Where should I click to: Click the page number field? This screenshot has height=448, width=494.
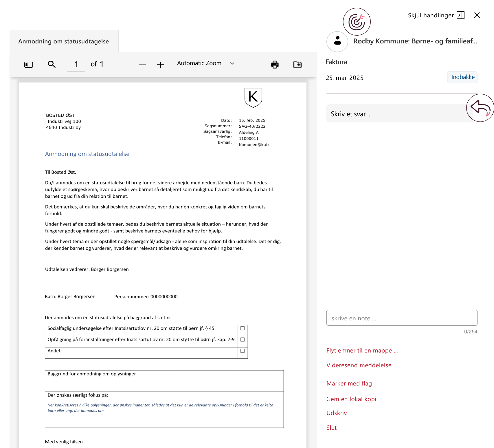[76, 64]
